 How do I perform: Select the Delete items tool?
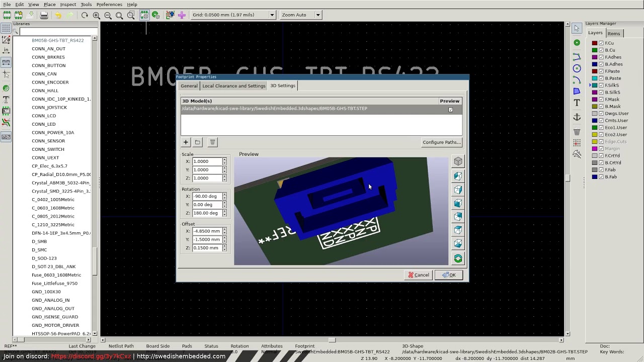coord(577,132)
